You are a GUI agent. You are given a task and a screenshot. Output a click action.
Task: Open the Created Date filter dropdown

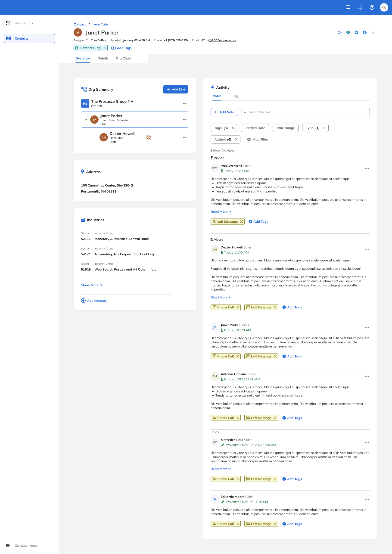click(x=255, y=128)
